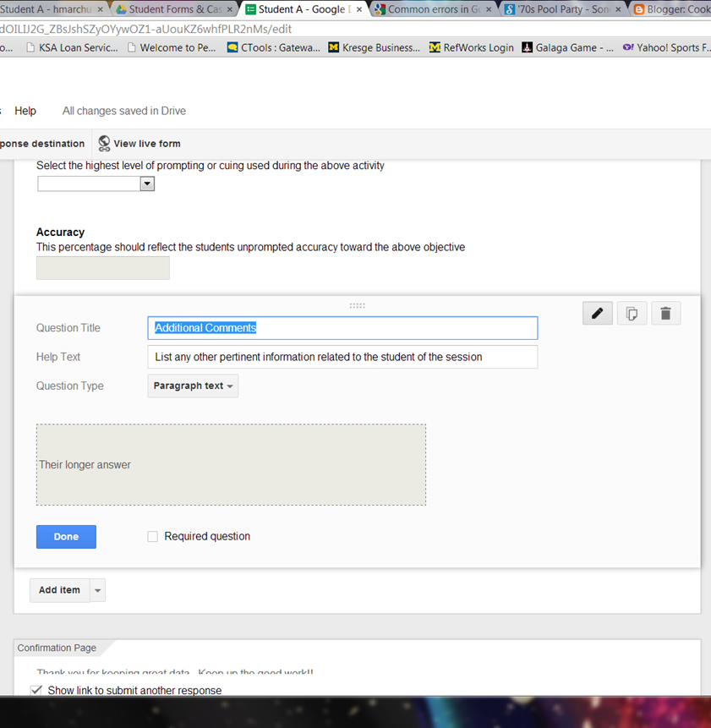This screenshot has height=728, width=711.
Task: Close the Common errors tab
Action: point(489,9)
